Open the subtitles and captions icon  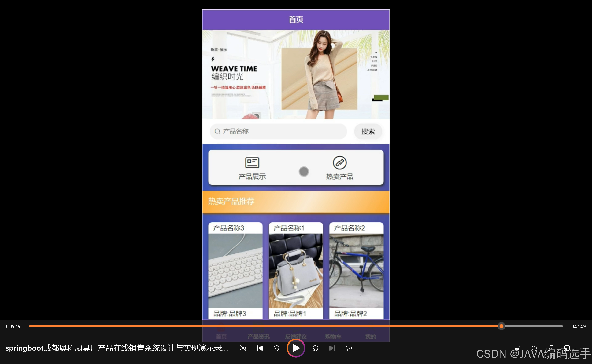pos(517,348)
